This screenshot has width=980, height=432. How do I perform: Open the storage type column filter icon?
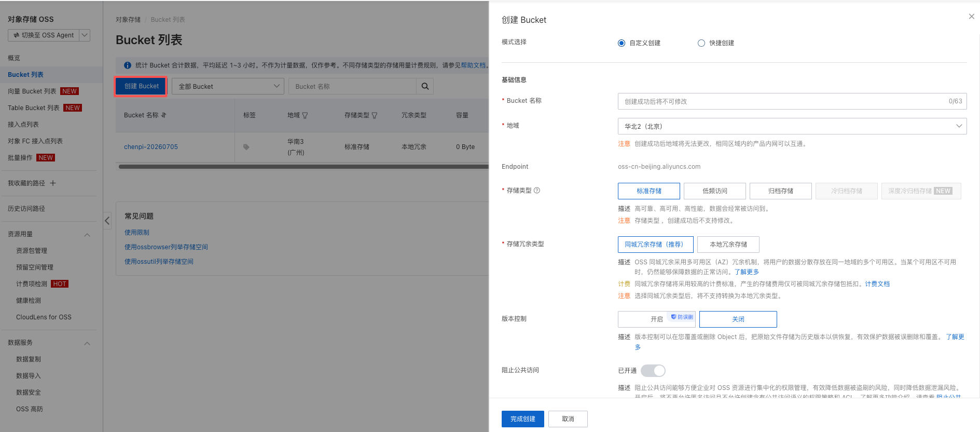375,115
